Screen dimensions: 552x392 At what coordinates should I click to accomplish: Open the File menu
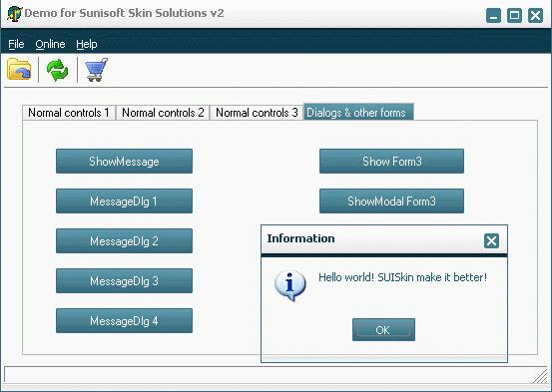click(16, 44)
